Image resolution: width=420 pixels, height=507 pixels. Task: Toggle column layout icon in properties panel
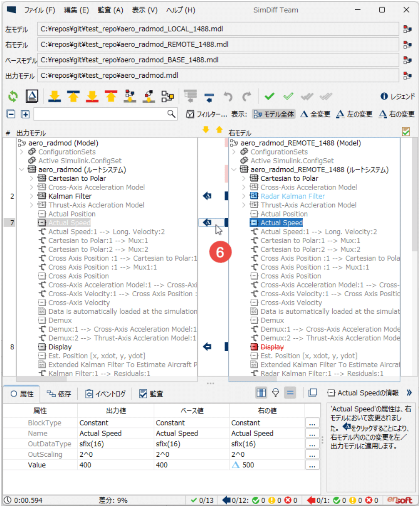click(x=261, y=393)
